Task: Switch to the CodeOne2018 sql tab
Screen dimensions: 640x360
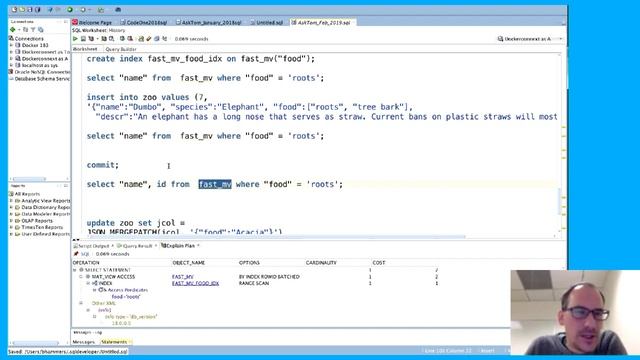Action: [144, 22]
